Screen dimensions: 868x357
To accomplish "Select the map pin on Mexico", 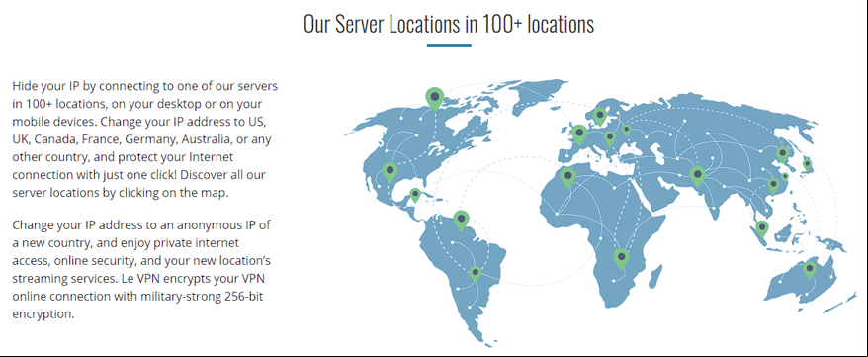I will (x=390, y=172).
